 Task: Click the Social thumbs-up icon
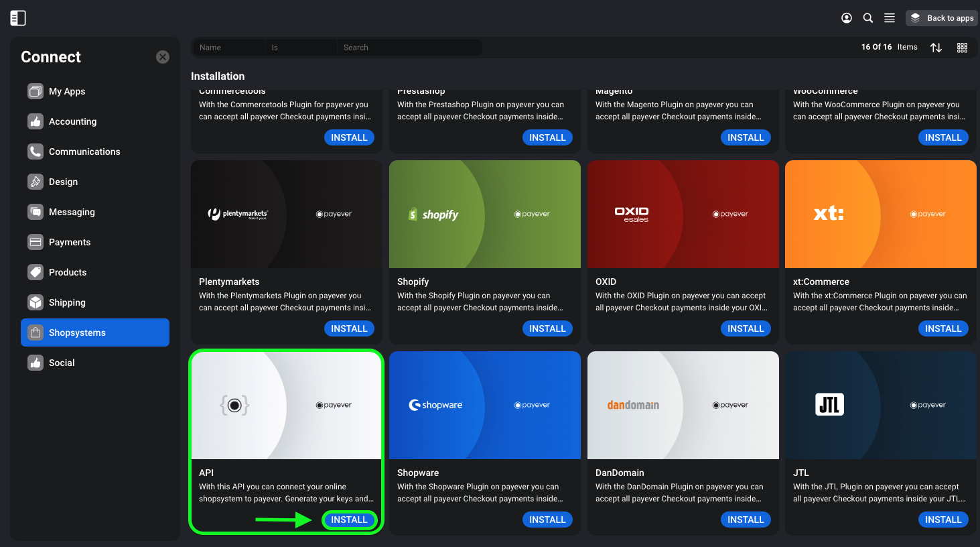tap(36, 363)
